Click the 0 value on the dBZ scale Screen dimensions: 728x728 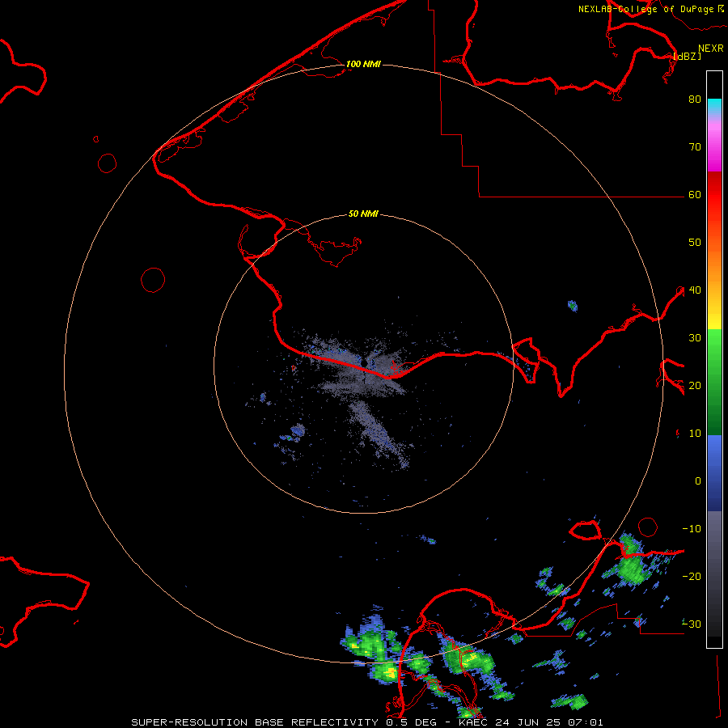[698, 481]
